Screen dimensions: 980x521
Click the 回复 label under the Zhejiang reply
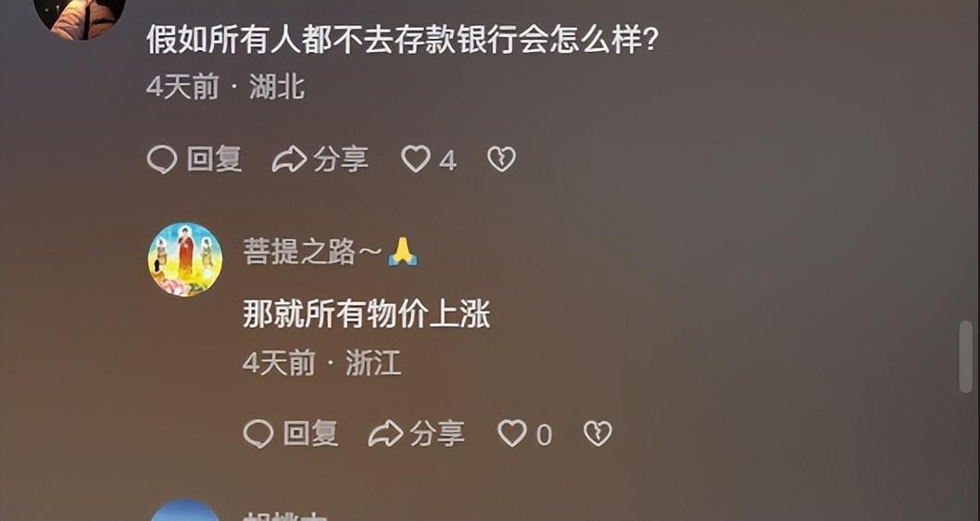pos(310,434)
